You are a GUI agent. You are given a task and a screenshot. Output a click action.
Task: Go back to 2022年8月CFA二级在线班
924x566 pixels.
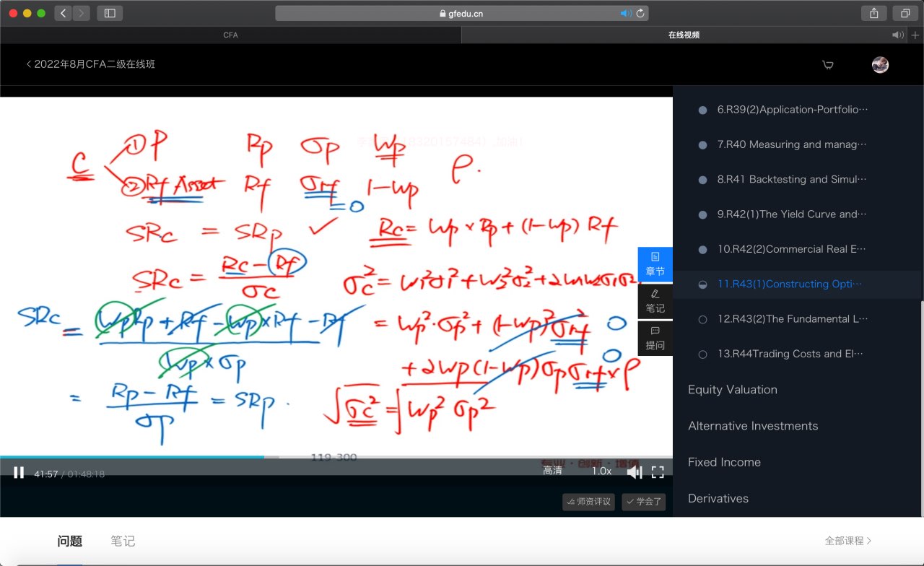click(90, 64)
